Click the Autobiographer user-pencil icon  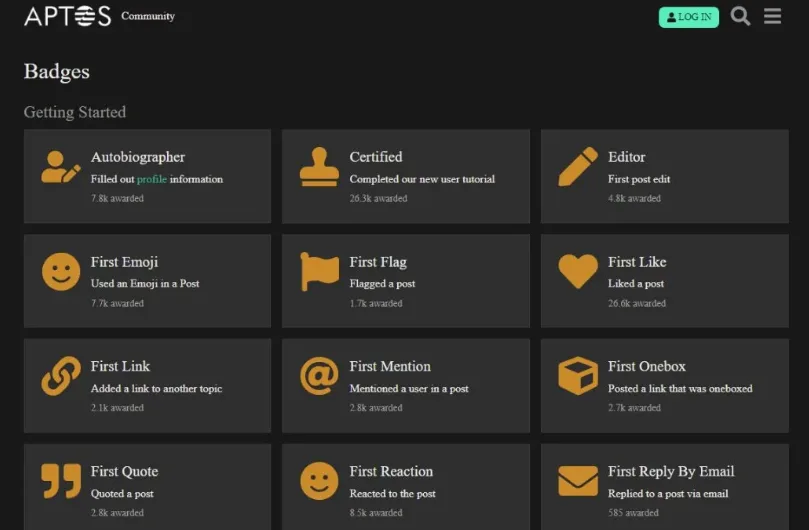pos(61,167)
